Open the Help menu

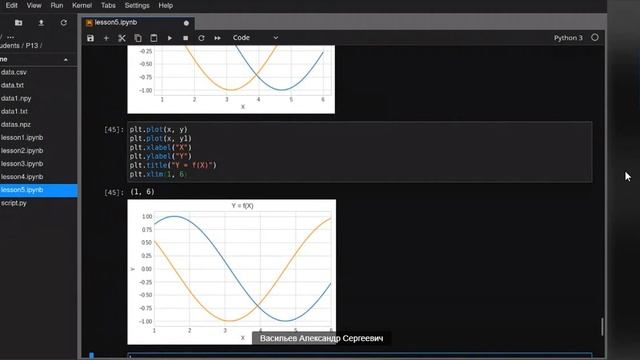coord(165,5)
